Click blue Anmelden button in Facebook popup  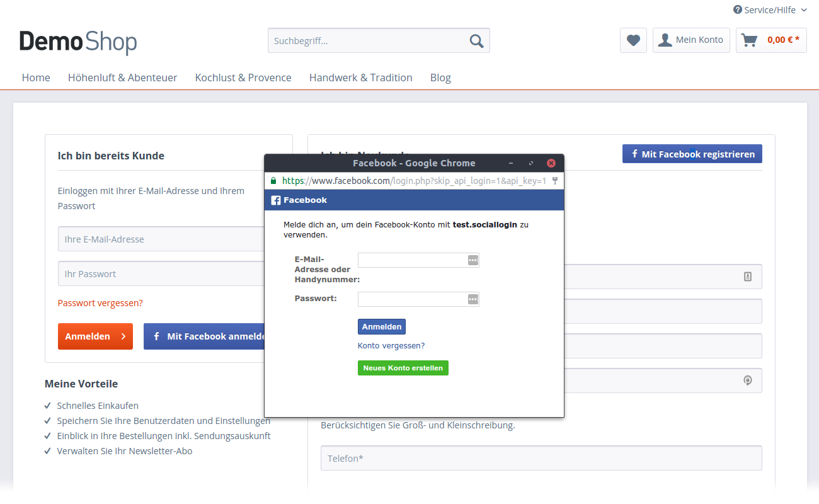(382, 326)
